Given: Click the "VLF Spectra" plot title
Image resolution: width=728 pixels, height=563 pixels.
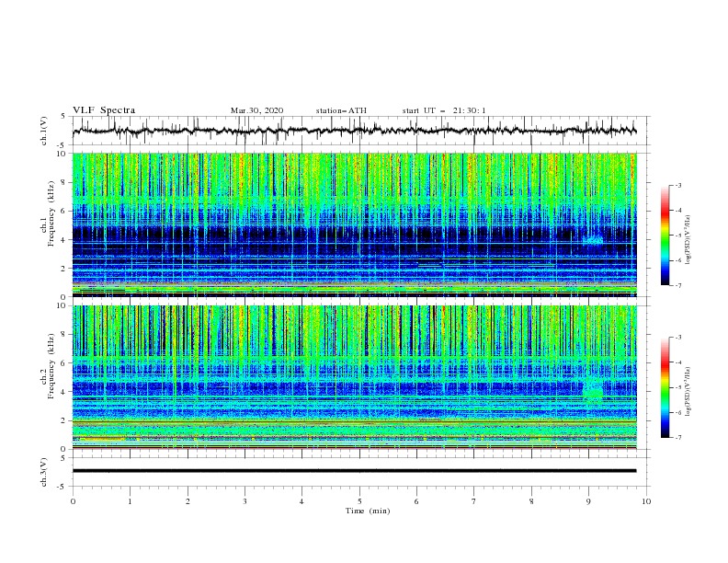Looking at the screenshot, I should 104,110.
